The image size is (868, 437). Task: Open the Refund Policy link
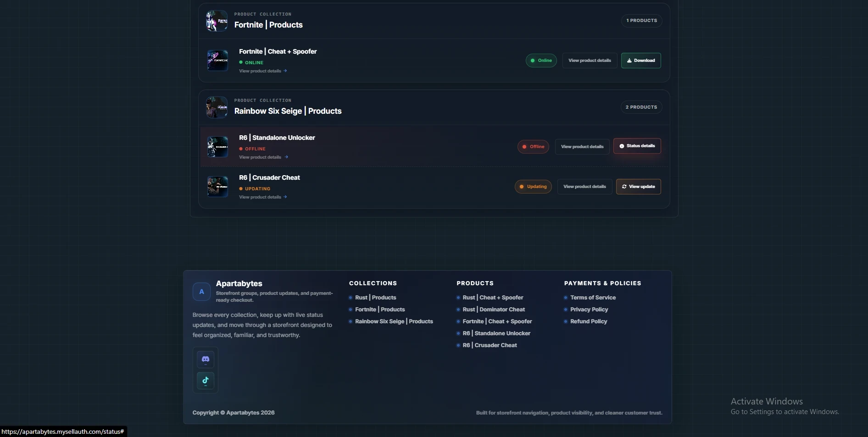pyautogui.click(x=589, y=321)
